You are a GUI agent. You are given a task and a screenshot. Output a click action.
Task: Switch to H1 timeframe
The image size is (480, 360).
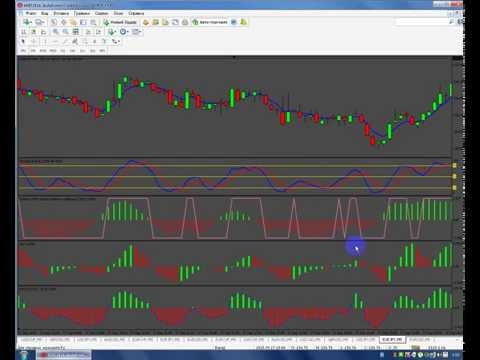coord(63,51)
